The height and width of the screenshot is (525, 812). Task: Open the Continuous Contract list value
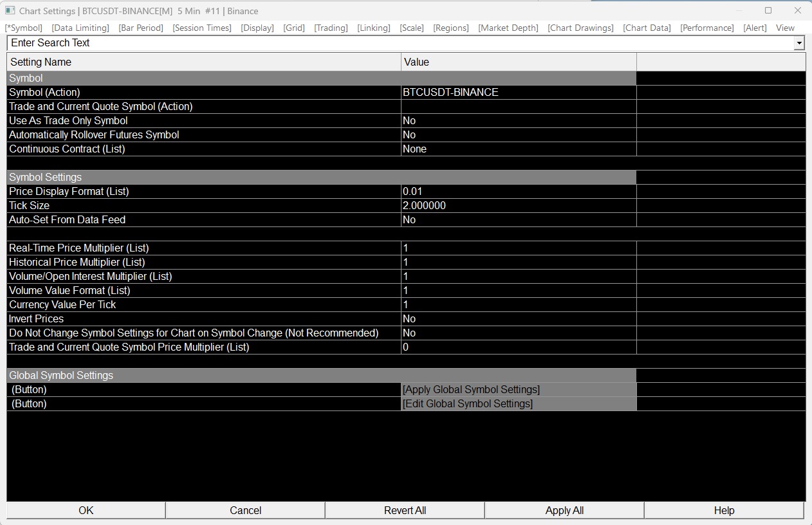click(x=519, y=149)
